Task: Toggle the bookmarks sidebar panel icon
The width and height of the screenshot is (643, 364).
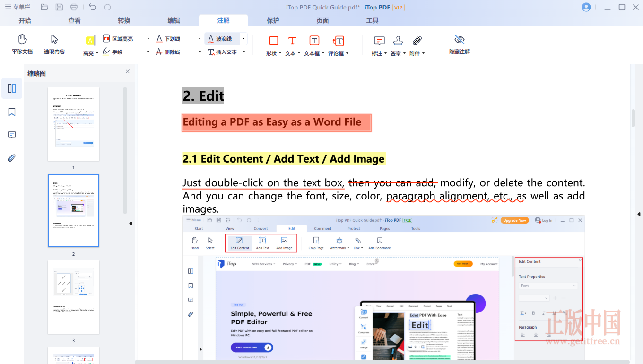Action: coord(12,112)
